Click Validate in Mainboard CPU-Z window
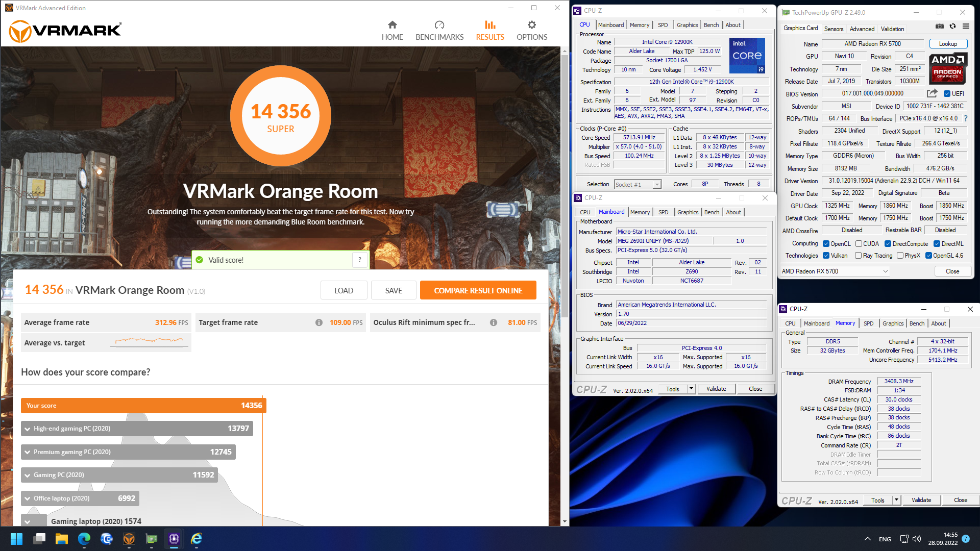 click(x=716, y=389)
